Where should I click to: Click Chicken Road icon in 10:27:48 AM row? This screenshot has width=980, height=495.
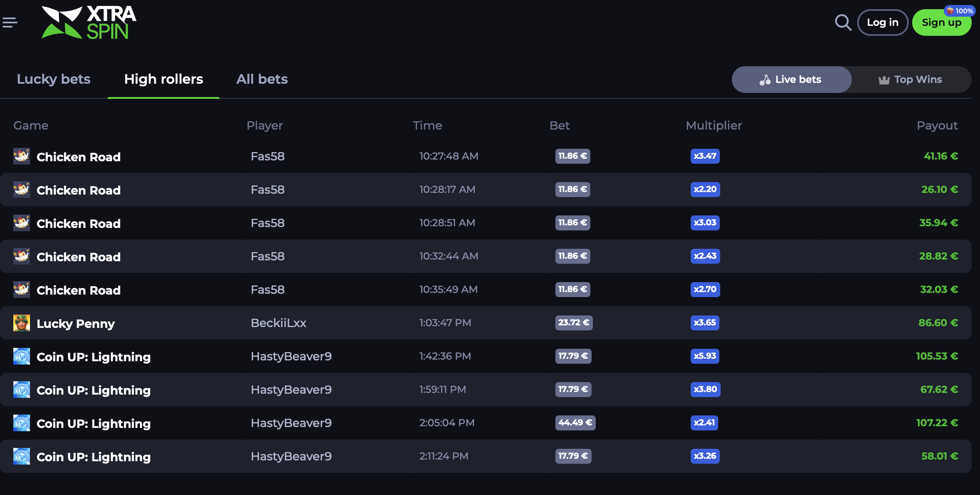click(22, 156)
